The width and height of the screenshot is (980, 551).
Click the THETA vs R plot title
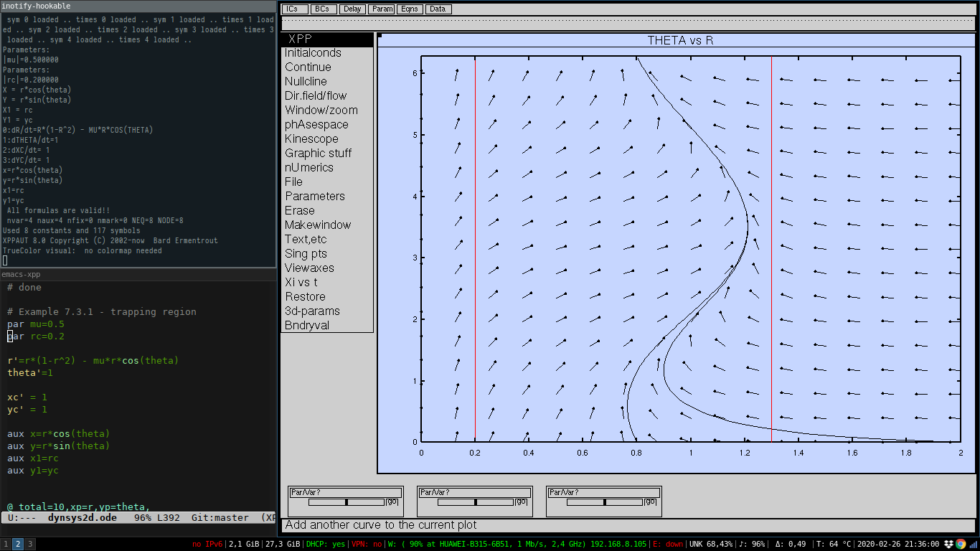680,41
